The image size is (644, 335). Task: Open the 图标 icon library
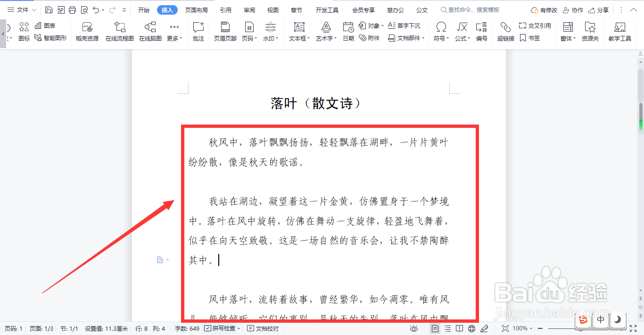pos(24,32)
